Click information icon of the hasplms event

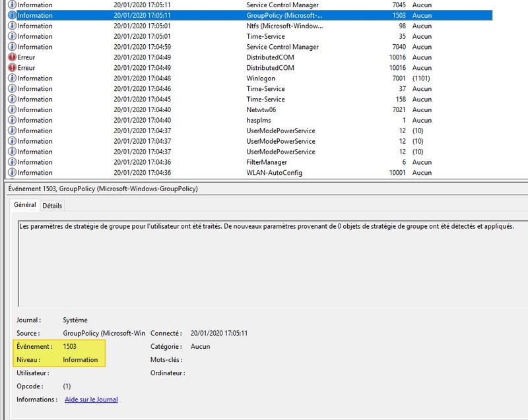click(x=12, y=120)
